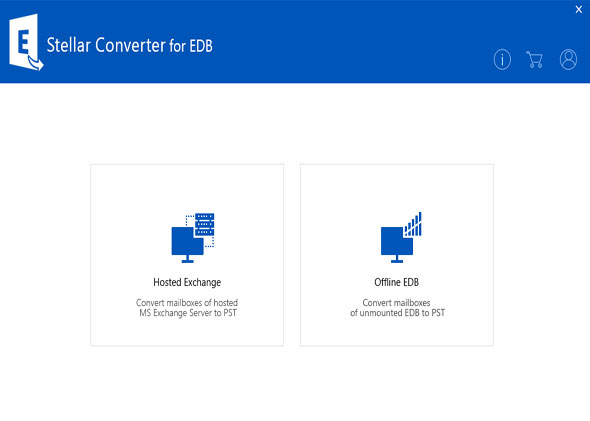Click the server rack graphic in Hosted Exchange
Image resolution: width=590 pixels, height=421 pixels.
[204, 225]
